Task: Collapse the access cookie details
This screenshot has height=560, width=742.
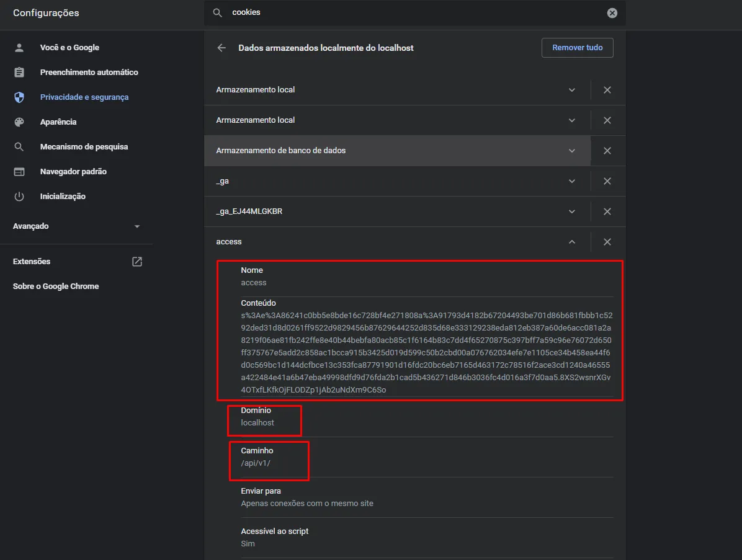Action: coord(572,242)
